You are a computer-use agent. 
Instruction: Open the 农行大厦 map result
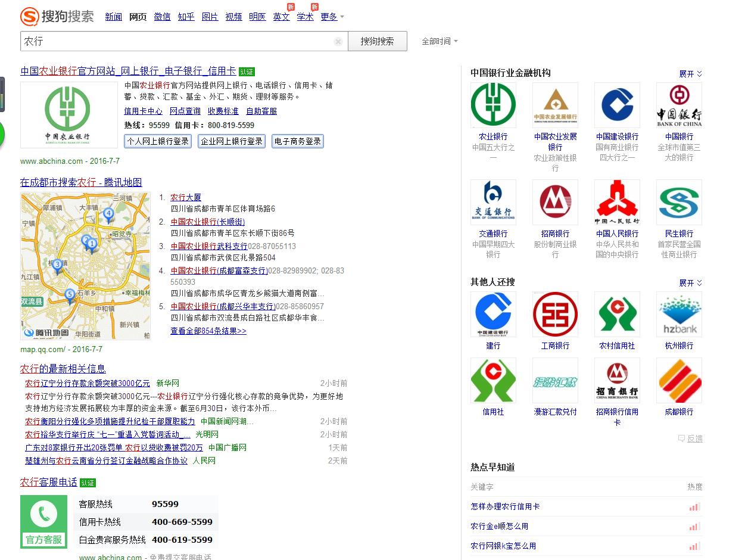pyautogui.click(x=186, y=197)
